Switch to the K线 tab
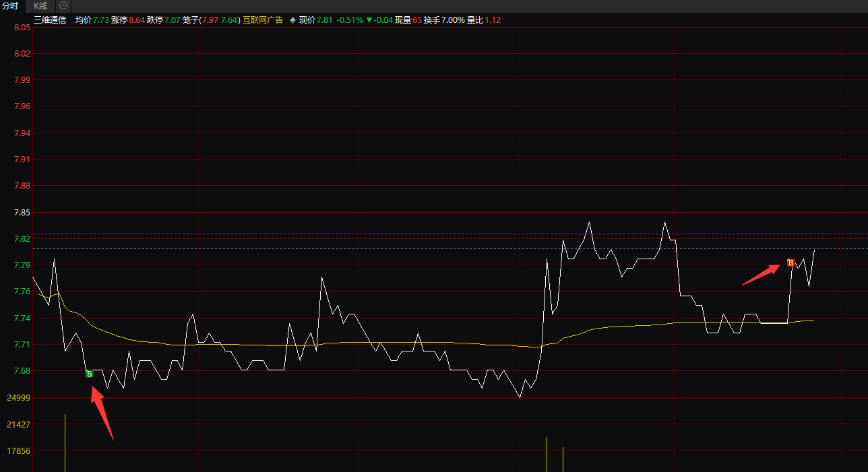The image size is (868, 472). tap(41, 5)
